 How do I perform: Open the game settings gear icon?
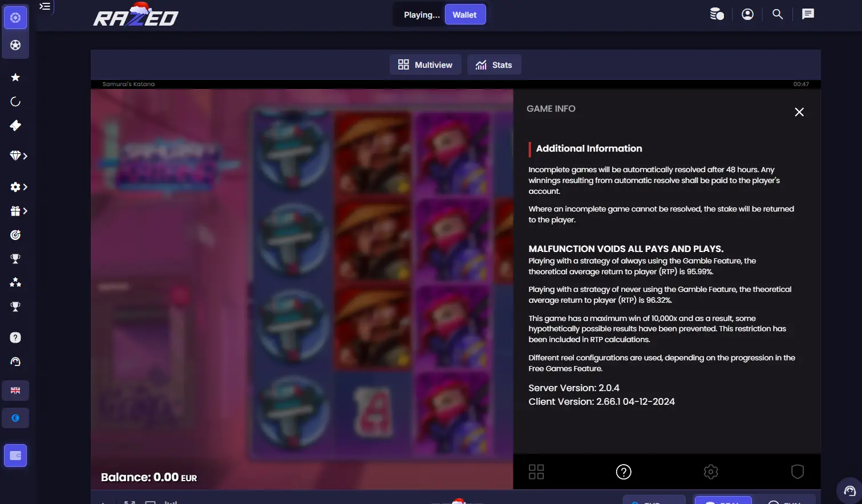[711, 472]
